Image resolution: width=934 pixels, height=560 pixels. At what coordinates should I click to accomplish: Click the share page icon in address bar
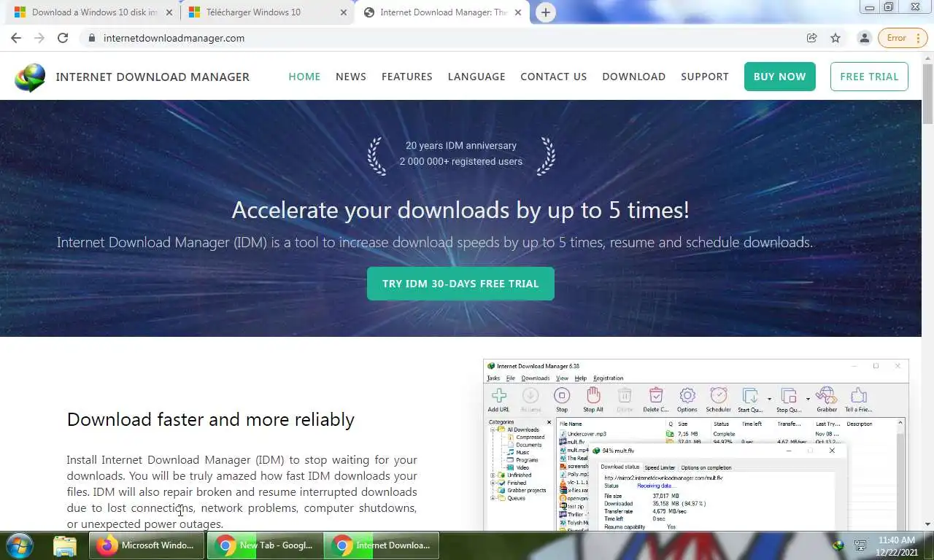pyautogui.click(x=811, y=38)
